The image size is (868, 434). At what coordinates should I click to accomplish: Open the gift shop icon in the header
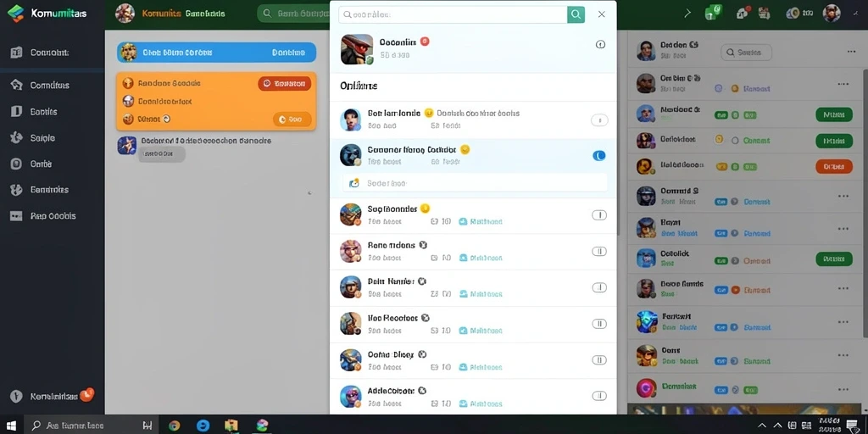pos(764,14)
